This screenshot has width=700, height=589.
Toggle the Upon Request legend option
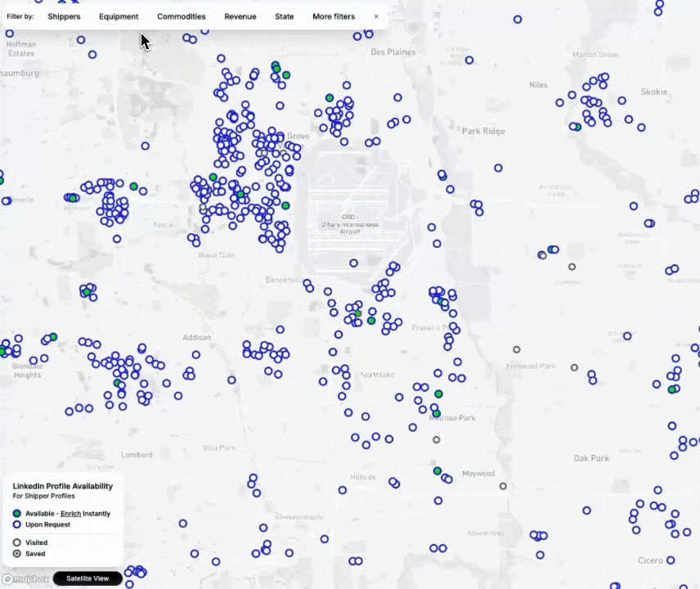pos(17,524)
